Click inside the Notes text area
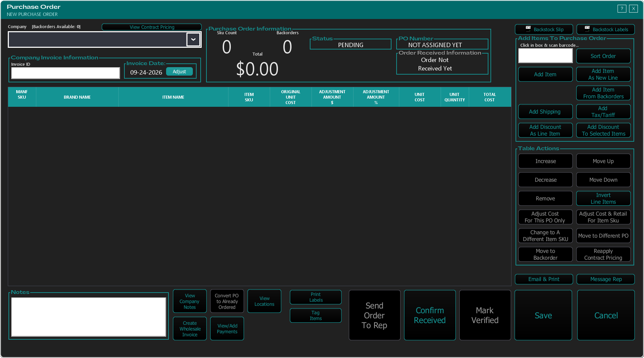Image resolution: width=644 pixels, height=358 pixels. (x=88, y=317)
